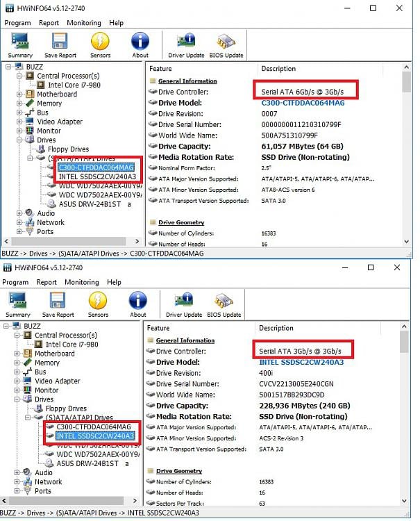Click the up arrow of bottom details scrollbar
This screenshot has width=420, height=521.
tap(404, 326)
